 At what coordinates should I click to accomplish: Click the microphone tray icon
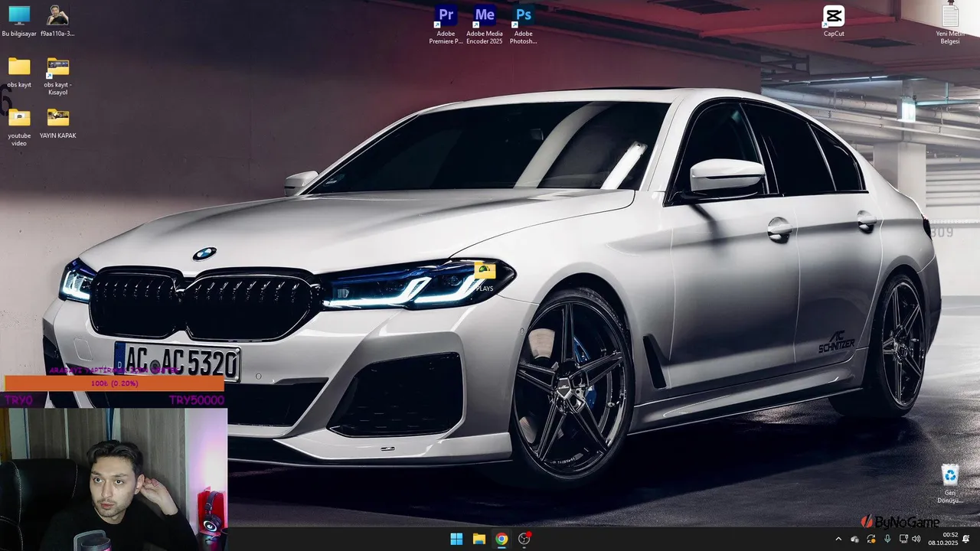click(887, 540)
